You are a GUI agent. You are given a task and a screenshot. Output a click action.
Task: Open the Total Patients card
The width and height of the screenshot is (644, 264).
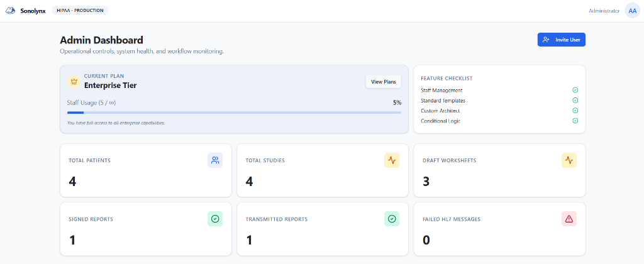click(x=146, y=170)
